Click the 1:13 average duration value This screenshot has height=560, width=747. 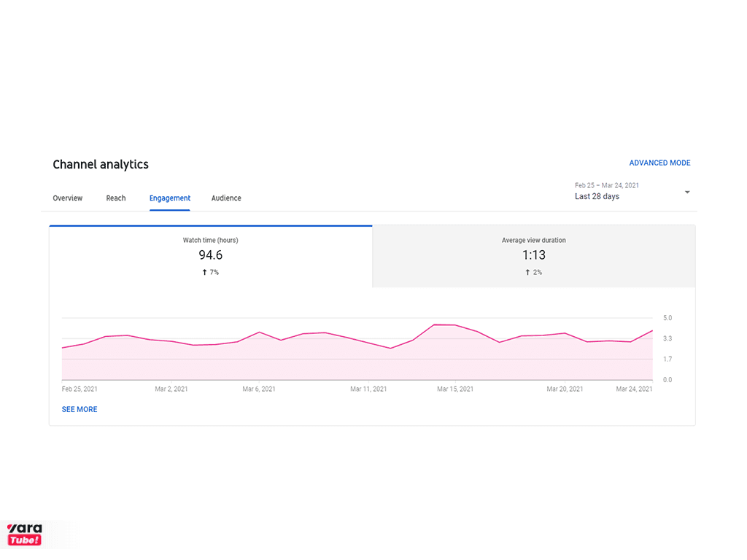click(534, 255)
